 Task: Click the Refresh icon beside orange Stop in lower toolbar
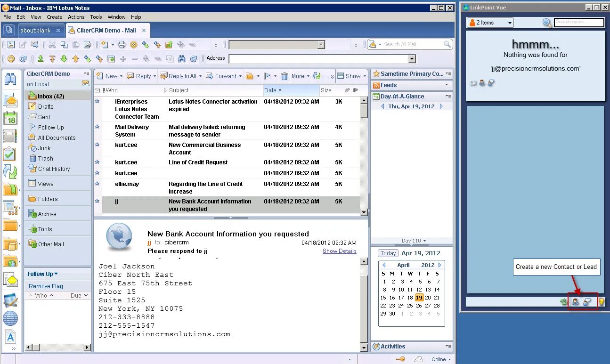[x=23, y=59]
